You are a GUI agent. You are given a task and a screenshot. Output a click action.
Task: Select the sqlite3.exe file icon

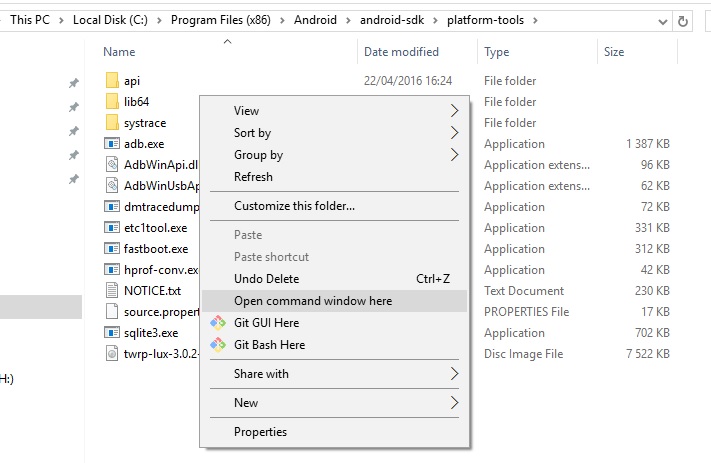(112, 333)
